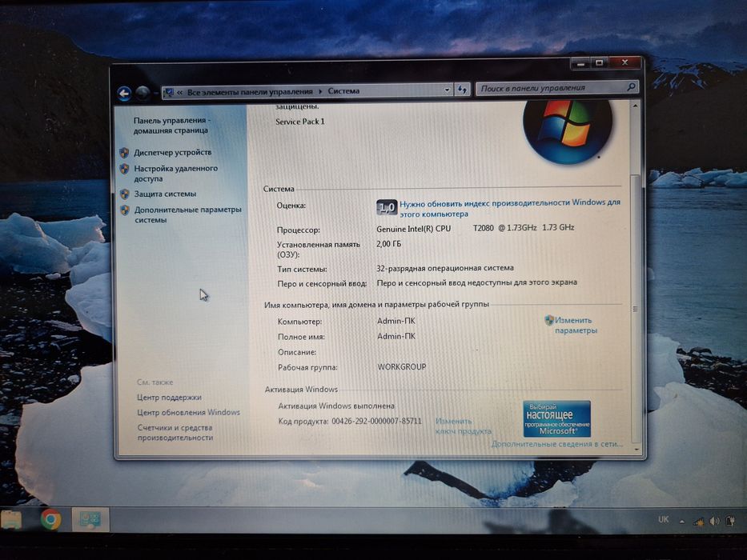Click the address bar refresh button
The height and width of the screenshot is (560, 747).
click(x=462, y=89)
